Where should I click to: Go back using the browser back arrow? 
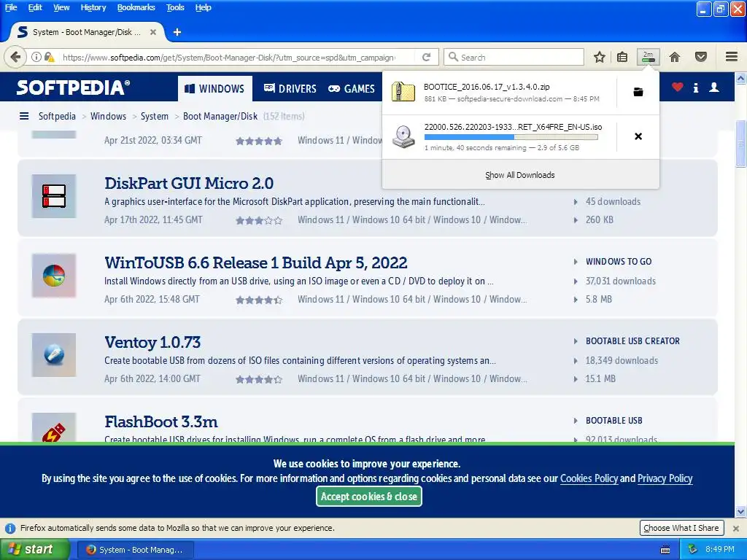click(15, 57)
